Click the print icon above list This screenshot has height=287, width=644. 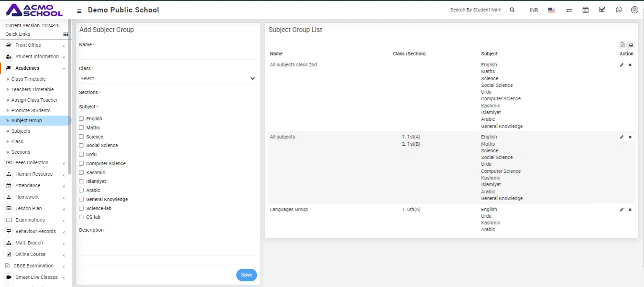point(631,45)
